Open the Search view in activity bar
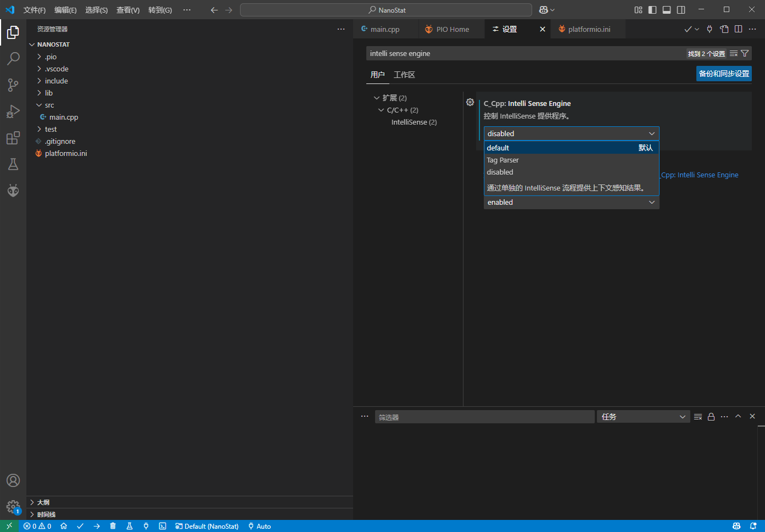The image size is (765, 532). point(13,58)
